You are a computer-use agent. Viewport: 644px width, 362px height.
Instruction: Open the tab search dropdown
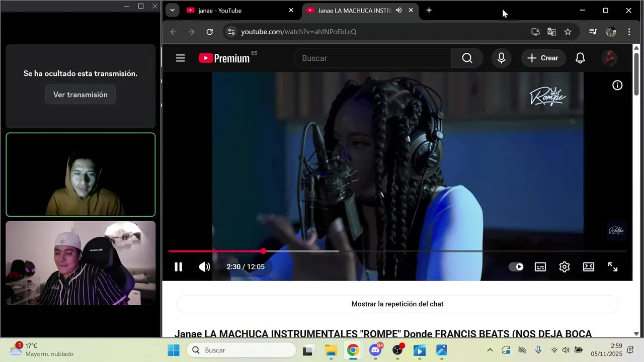pyautogui.click(x=172, y=11)
